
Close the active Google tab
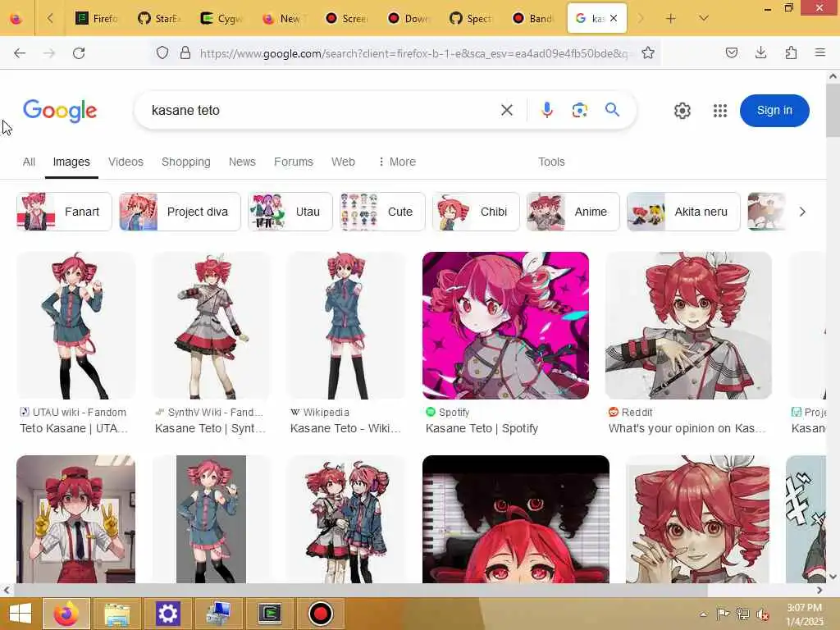[x=614, y=18]
